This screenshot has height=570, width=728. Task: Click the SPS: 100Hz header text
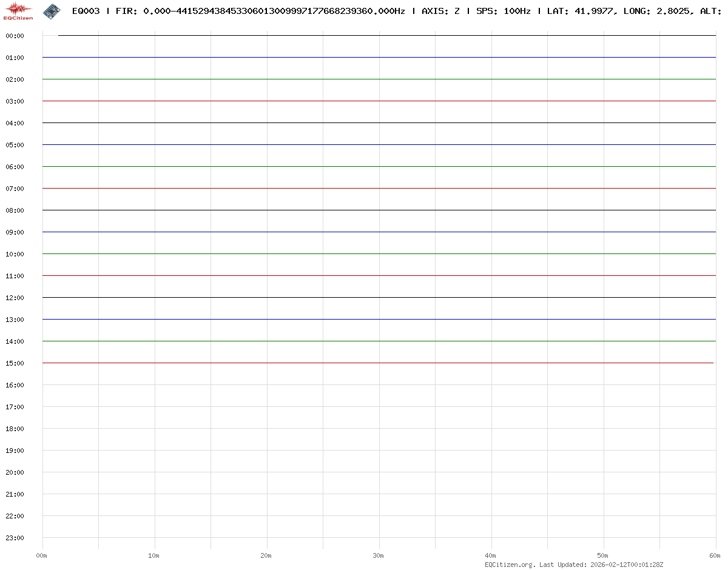503,11
